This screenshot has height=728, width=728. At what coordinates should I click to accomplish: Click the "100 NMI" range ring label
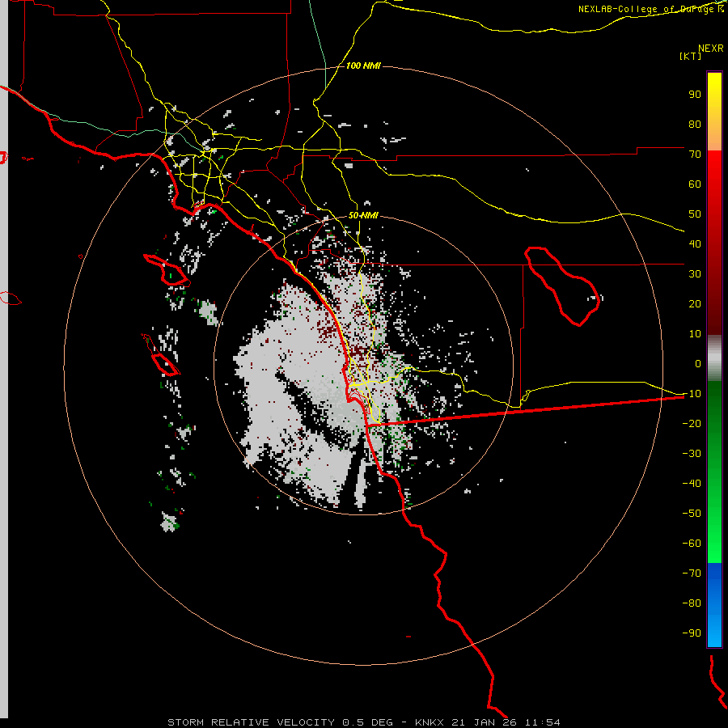[363, 66]
